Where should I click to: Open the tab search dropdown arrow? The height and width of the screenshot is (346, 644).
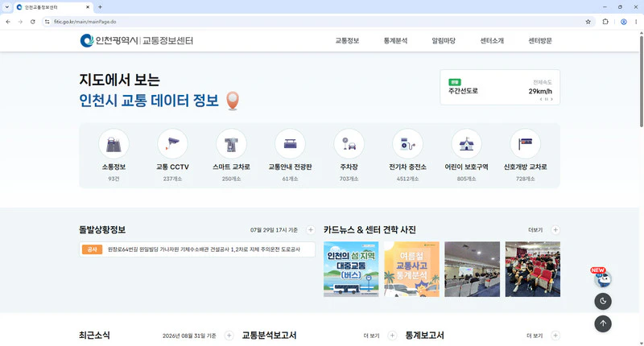tap(6, 7)
